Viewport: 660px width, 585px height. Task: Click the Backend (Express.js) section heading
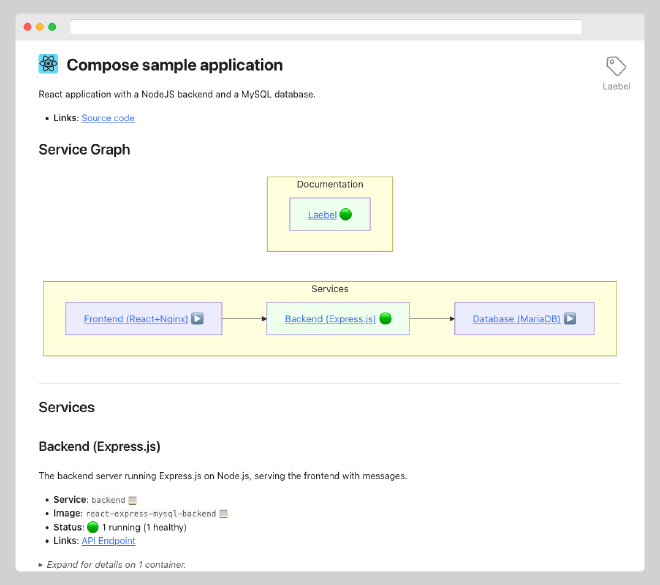(x=99, y=447)
